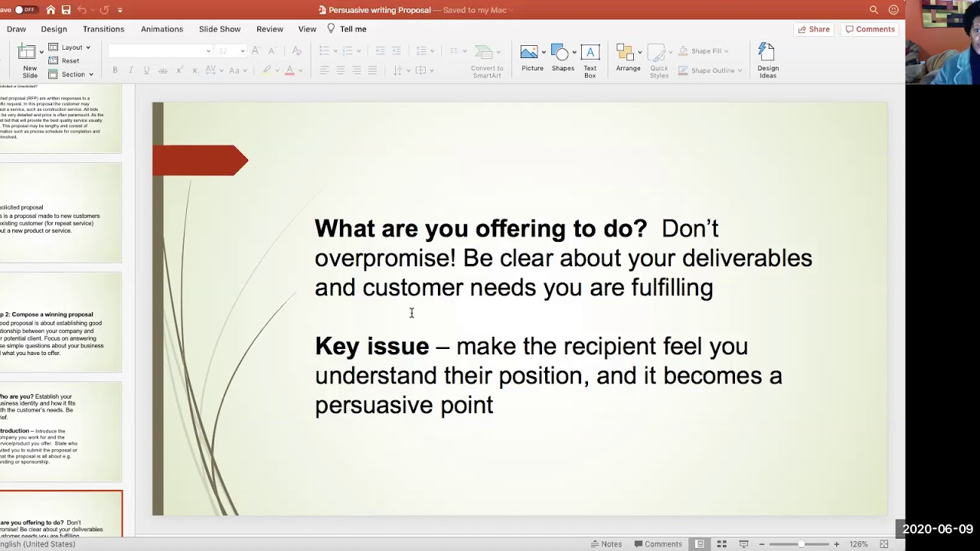Switch to the Animations tab
This screenshot has height=551, width=980.
(162, 29)
